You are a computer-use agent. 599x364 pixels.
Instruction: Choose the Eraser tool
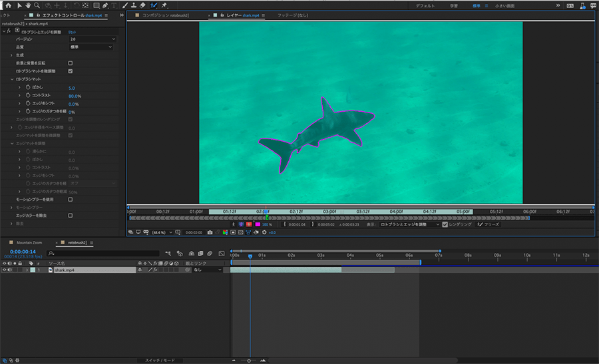tap(142, 5)
